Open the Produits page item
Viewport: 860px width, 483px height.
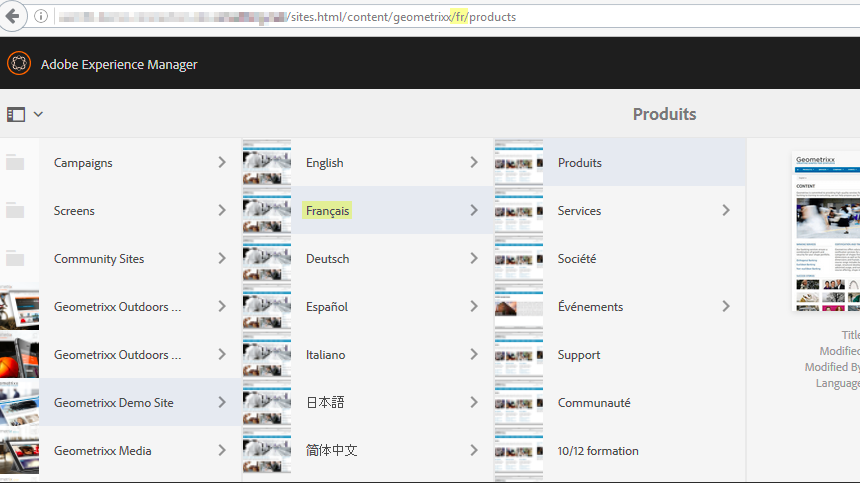click(x=580, y=163)
